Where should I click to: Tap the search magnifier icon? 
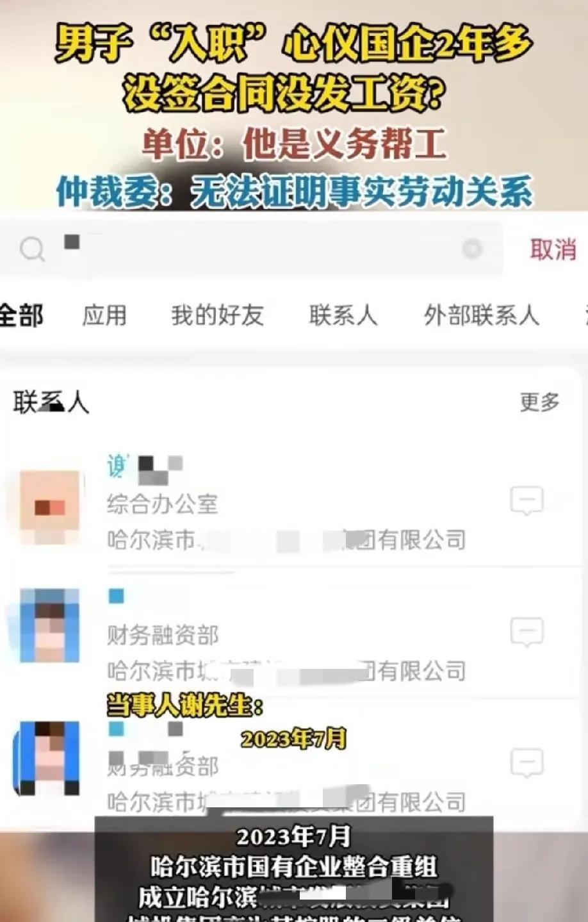[x=32, y=249]
